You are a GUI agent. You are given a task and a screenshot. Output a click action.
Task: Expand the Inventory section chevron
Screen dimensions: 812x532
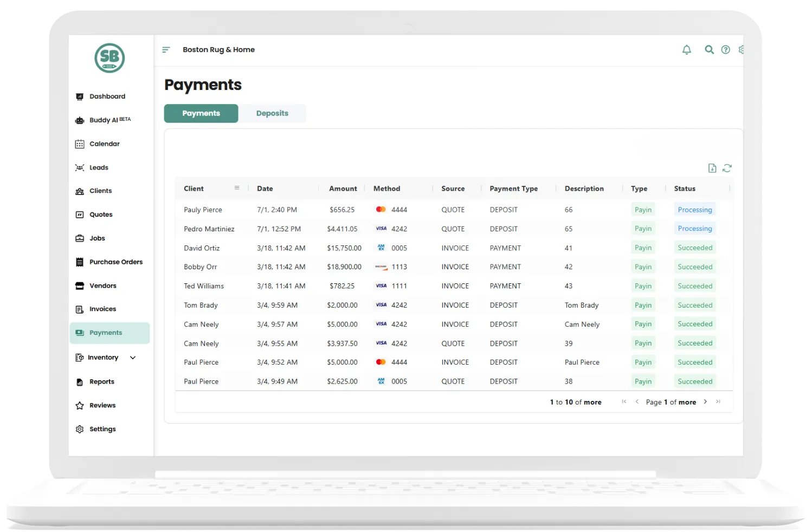[x=132, y=358]
